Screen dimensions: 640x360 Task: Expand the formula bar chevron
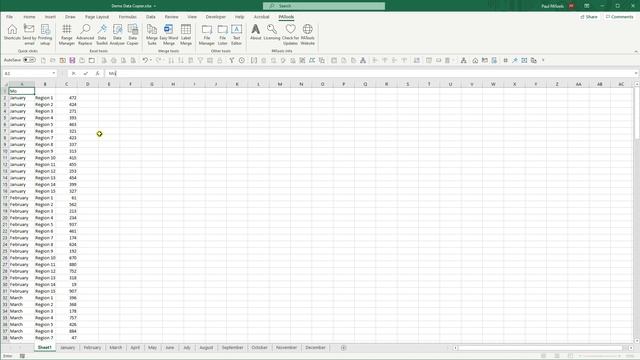(x=636, y=73)
